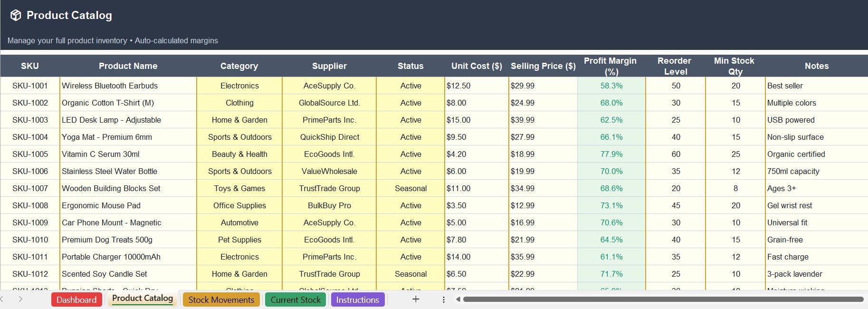
Task: Select the Profit Margin (%) header
Action: pos(611,66)
